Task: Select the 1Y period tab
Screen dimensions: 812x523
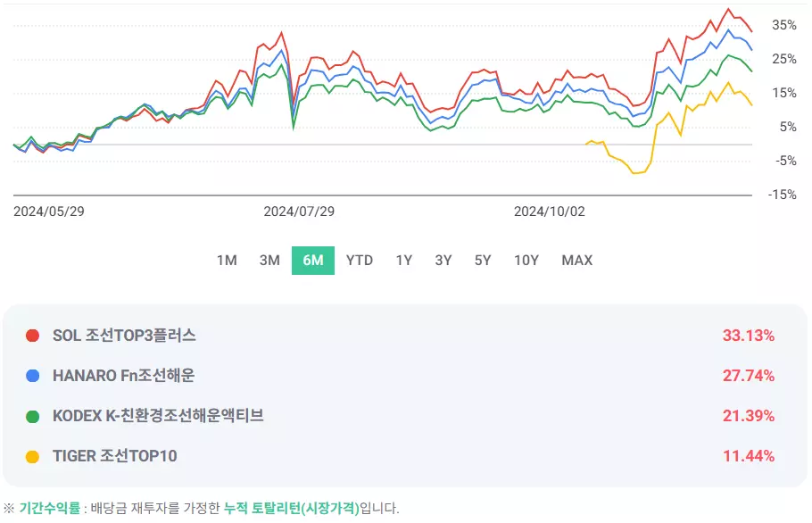Action: (404, 261)
